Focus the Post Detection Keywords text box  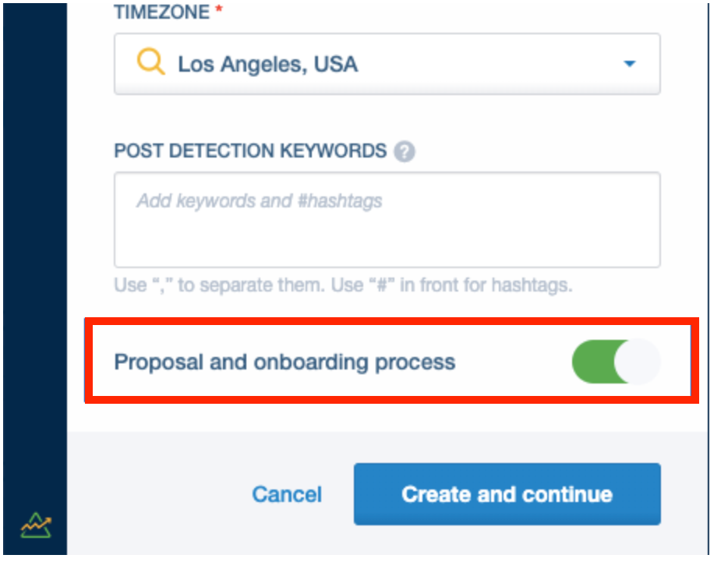[x=387, y=220]
